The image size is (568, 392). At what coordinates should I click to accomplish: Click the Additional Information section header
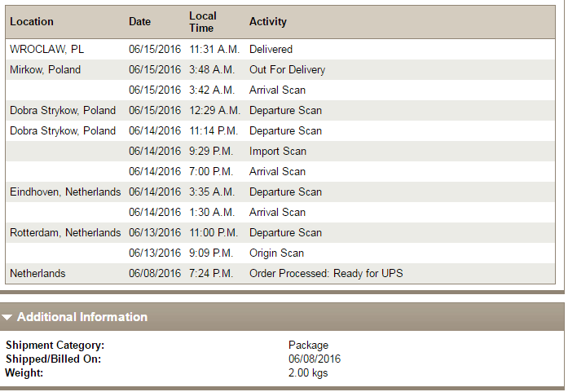point(82,317)
